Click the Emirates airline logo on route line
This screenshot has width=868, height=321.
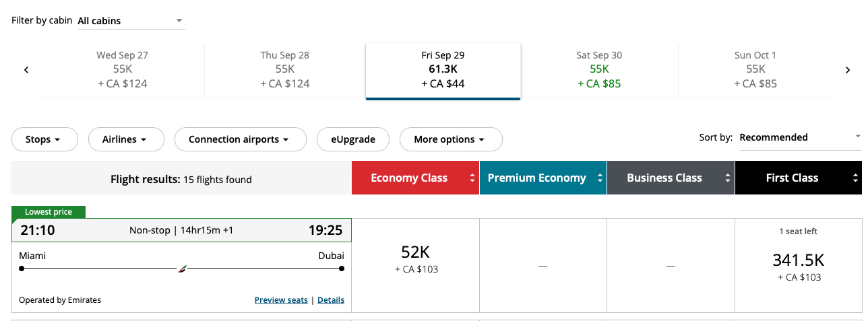click(182, 269)
